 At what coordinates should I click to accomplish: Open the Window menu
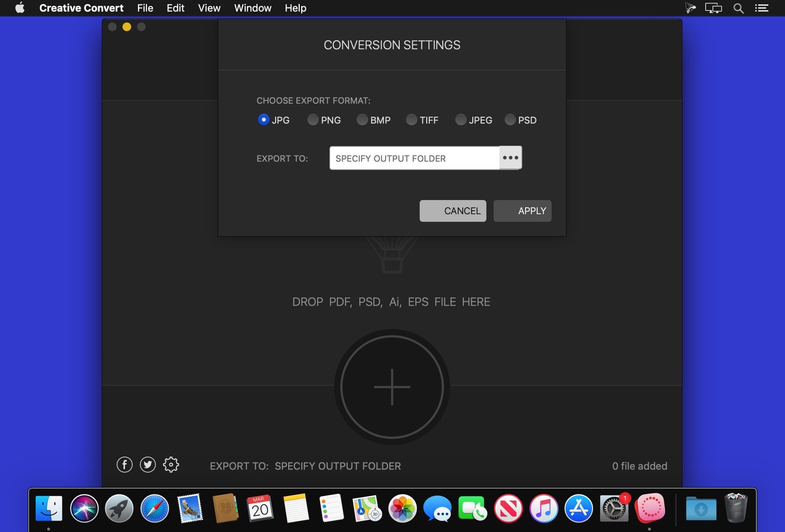point(253,8)
